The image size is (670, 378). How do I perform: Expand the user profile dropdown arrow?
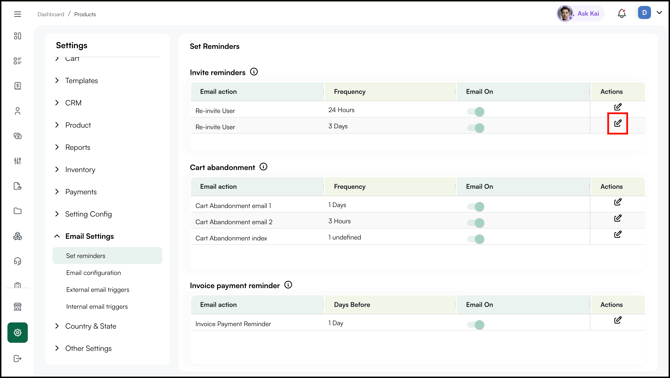tap(659, 13)
